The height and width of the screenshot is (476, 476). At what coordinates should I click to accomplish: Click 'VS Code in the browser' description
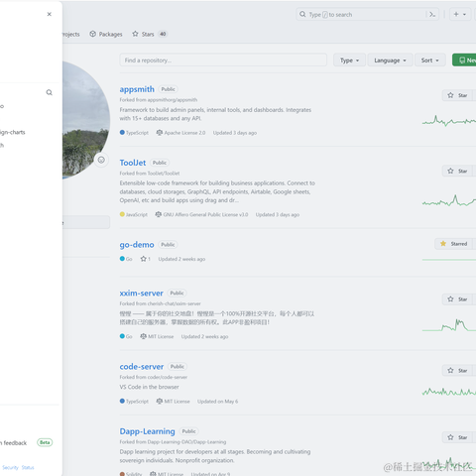(x=149, y=387)
